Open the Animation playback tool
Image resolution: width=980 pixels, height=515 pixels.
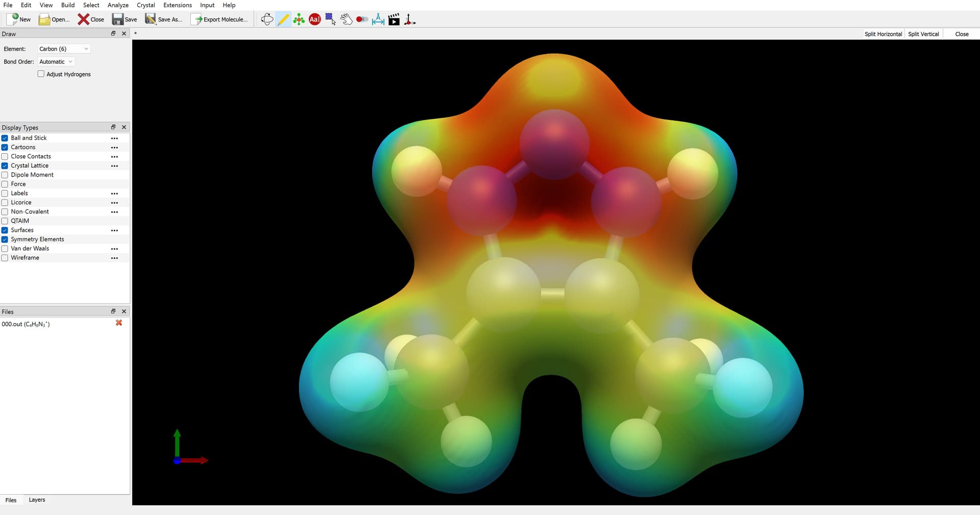(x=394, y=20)
